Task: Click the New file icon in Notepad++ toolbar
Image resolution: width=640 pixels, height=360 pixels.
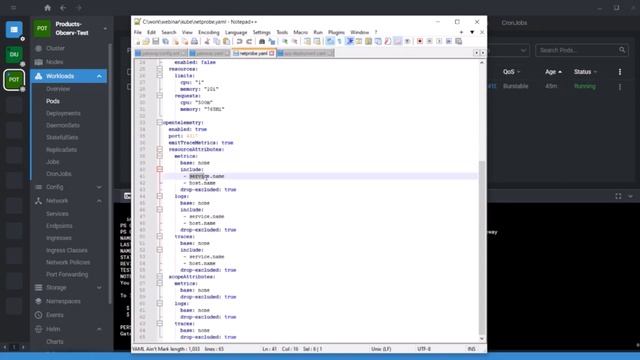Action: 137,41
